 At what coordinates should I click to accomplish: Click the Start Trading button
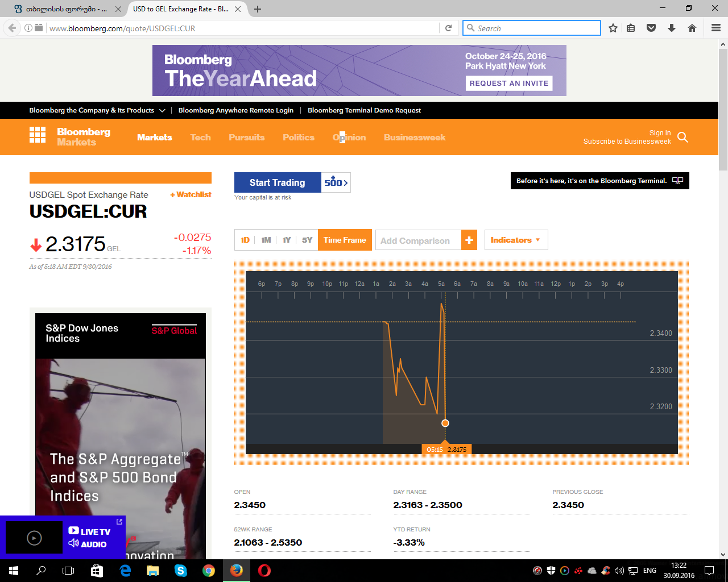click(278, 182)
